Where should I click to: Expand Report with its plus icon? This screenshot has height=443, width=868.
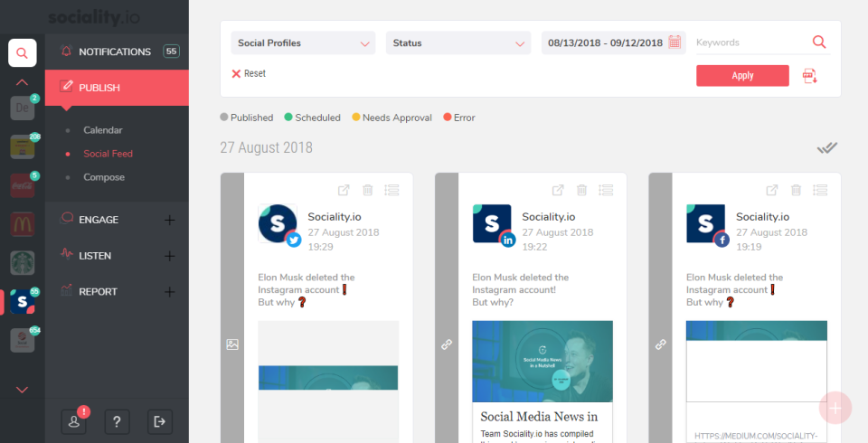(x=170, y=292)
